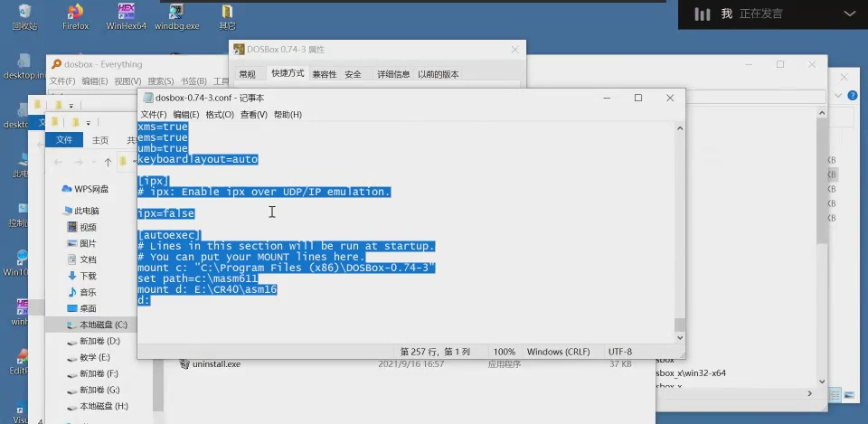This screenshot has height=424, width=868.
Task: Click the Notepad document icon in title bar
Action: coord(147,98)
